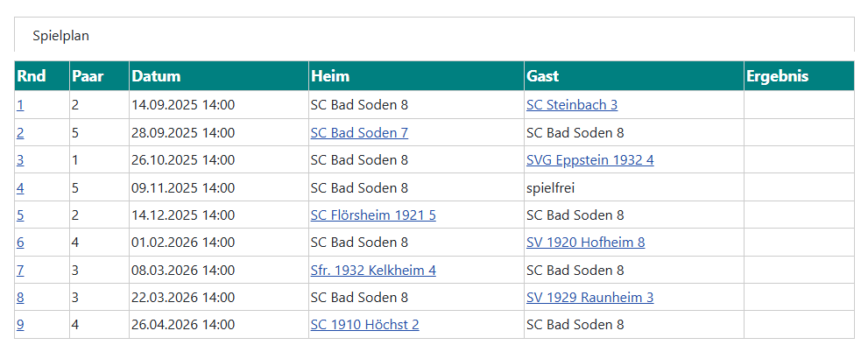Open round 7 link
Screen dimensions: 868x352
point(20,270)
